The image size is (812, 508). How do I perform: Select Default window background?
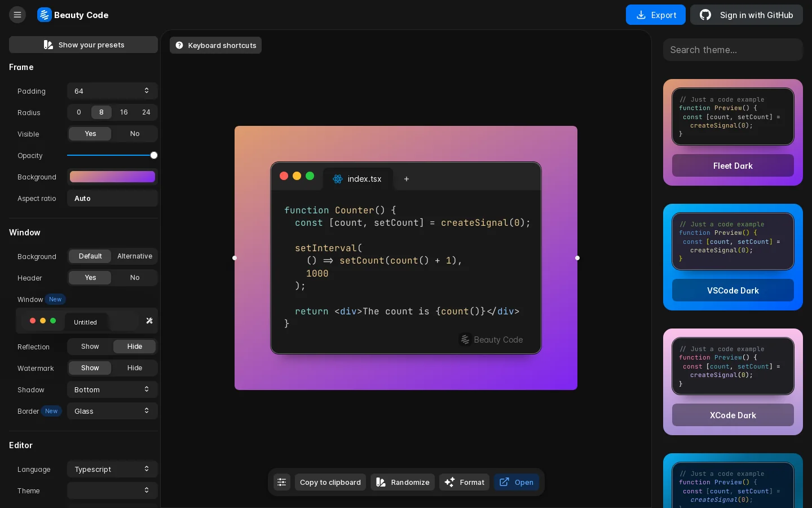tap(90, 256)
